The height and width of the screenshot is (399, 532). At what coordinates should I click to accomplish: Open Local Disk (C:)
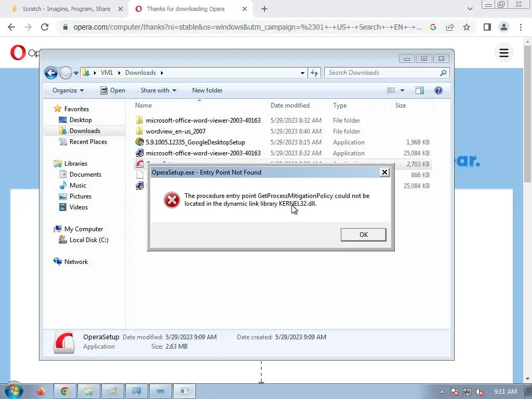88,240
